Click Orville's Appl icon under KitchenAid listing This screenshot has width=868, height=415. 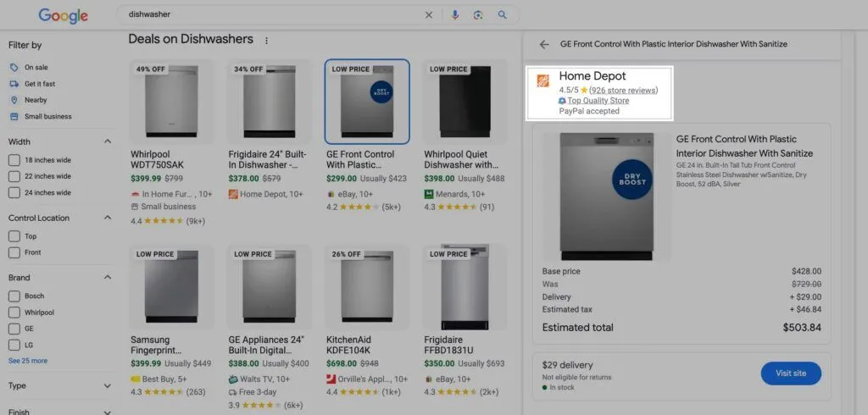tap(331, 379)
